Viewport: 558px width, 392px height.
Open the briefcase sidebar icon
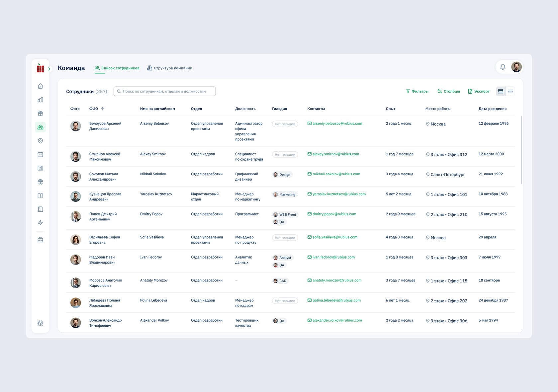[40, 240]
